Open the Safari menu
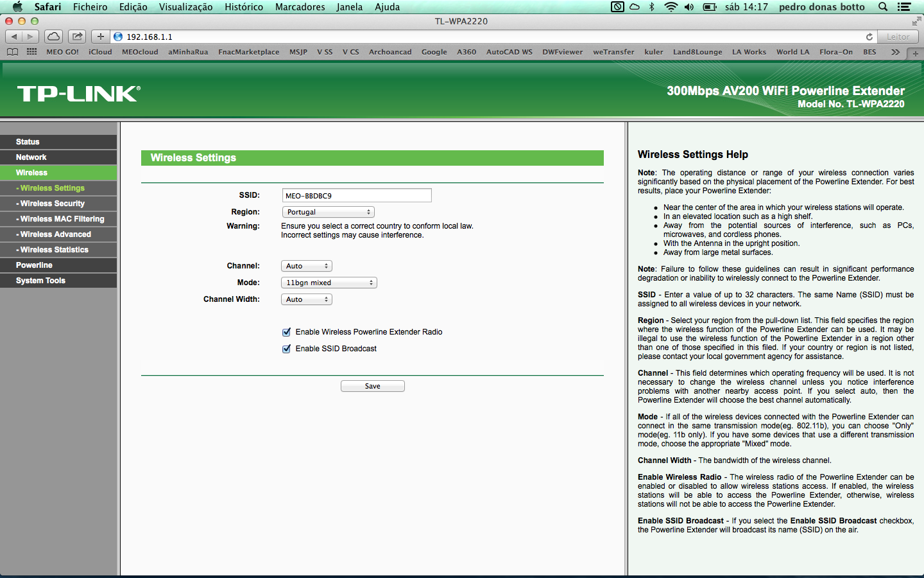 (48, 7)
